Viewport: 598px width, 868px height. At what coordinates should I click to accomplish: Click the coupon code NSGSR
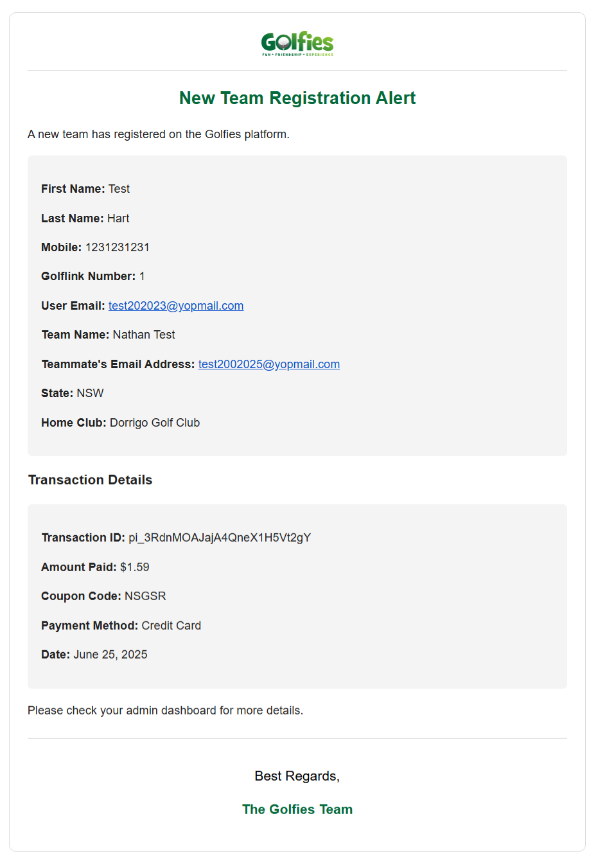coord(145,596)
